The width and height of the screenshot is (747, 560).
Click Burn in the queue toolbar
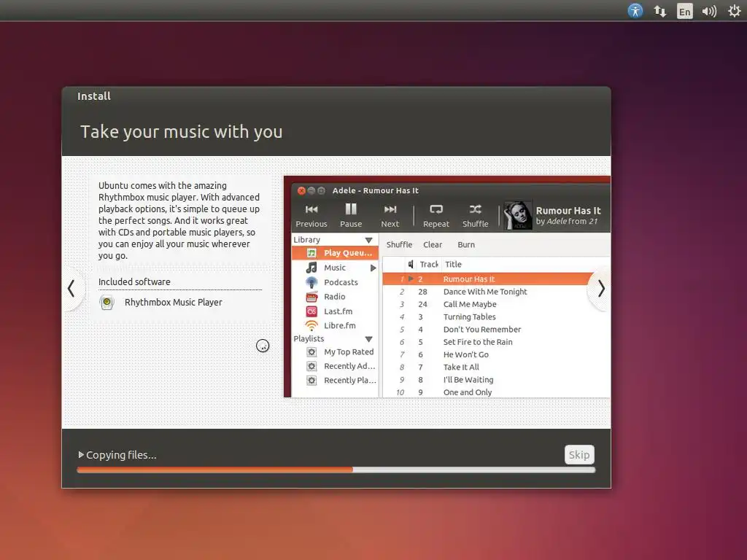(x=466, y=245)
